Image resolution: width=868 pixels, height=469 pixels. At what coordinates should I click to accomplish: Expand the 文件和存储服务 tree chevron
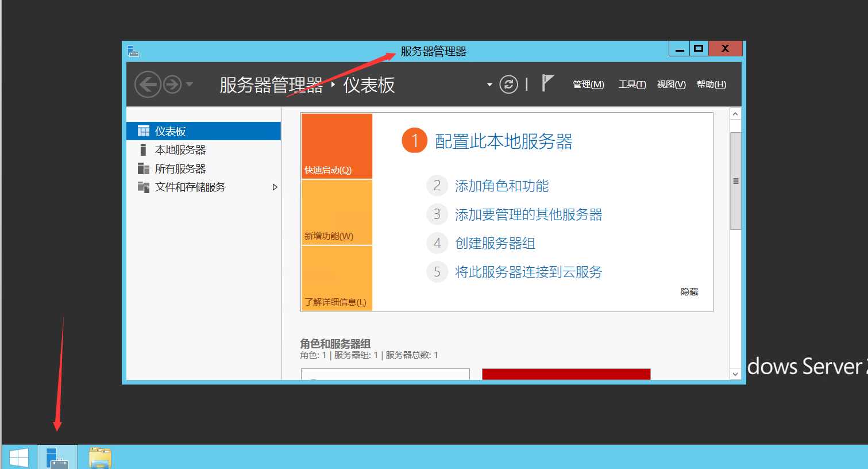click(x=275, y=187)
